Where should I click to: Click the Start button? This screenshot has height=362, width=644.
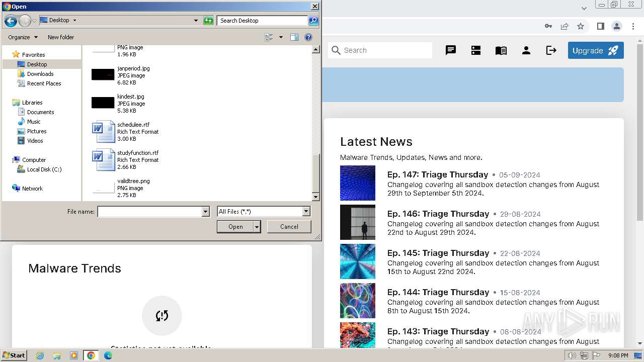pyautogui.click(x=14, y=355)
